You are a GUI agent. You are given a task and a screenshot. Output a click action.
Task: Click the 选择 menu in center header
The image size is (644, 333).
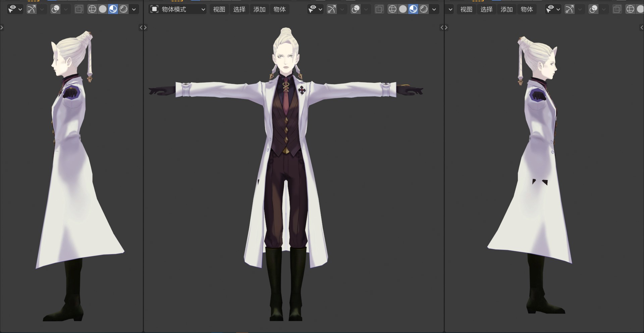239,9
